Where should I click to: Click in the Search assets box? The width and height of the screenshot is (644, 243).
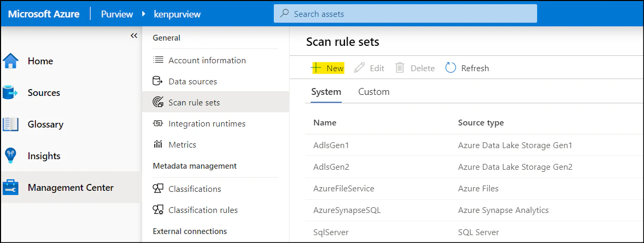pyautogui.click(x=405, y=14)
